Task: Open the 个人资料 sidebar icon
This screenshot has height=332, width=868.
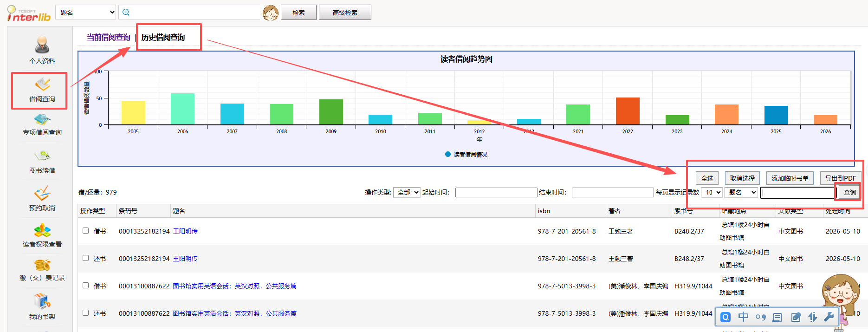Action: [42, 45]
